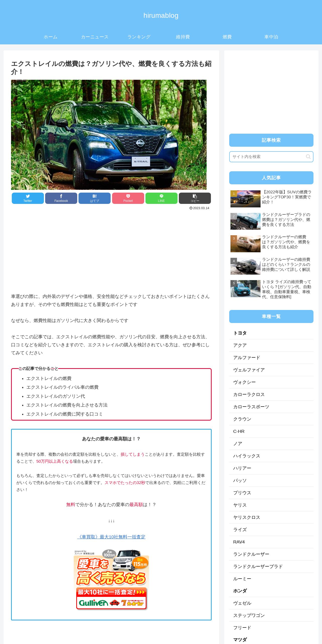This screenshot has width=322, height=644.
Task: Open ランドクルーザープラド in car list
Action: (271, 567)
